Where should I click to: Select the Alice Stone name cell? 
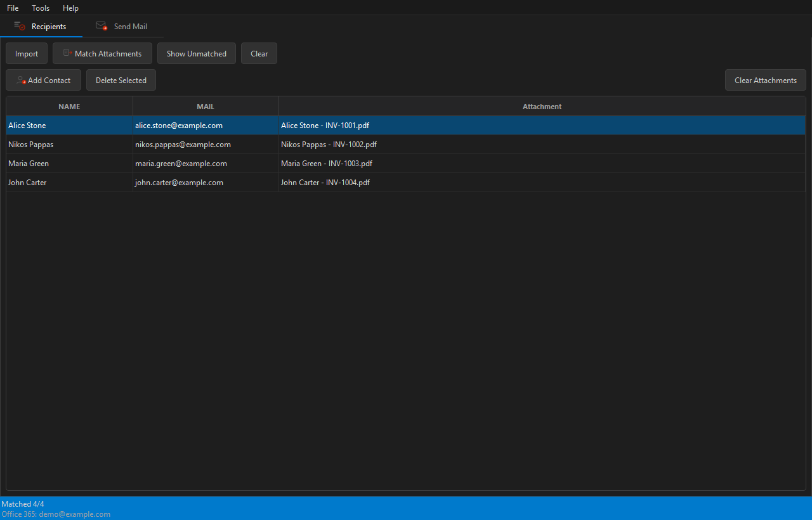70,126
